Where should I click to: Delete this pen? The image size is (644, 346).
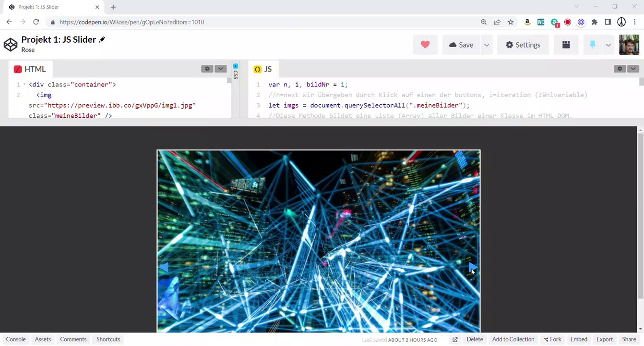[x=475, y=339]
